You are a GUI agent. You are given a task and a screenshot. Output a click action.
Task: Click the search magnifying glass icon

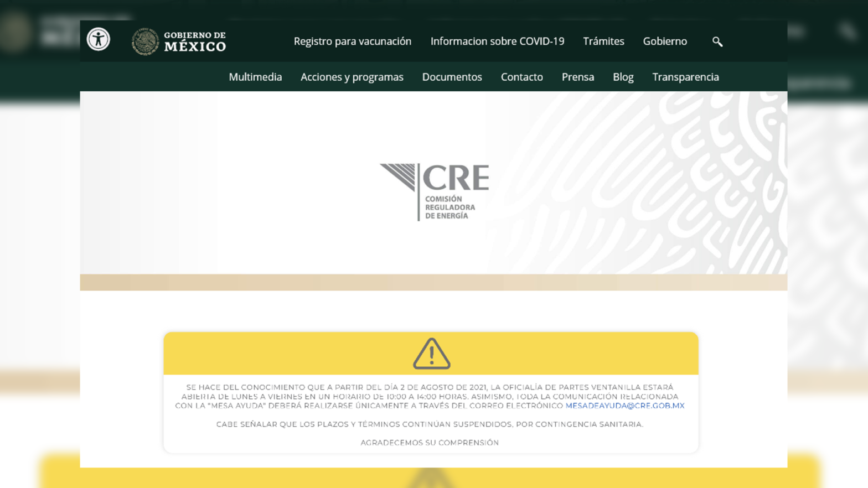(717, 41)
